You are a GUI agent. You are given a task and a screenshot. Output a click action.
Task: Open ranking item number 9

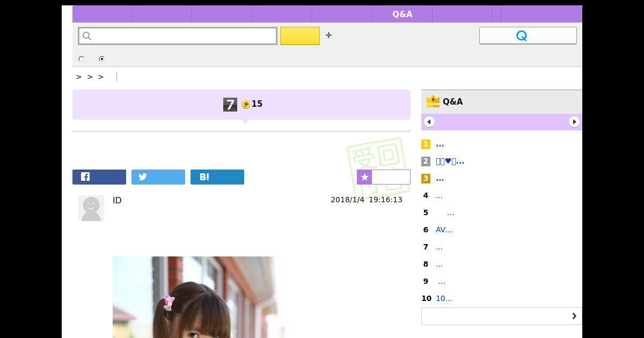click(x=441, y=281)
